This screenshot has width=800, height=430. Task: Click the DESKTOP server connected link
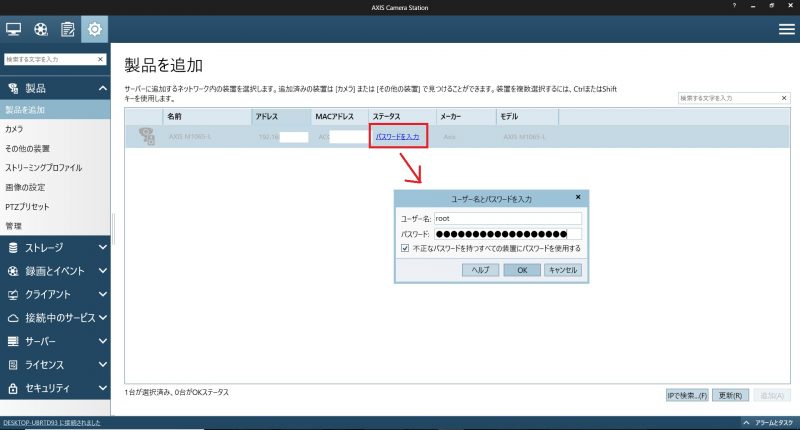[52, 423]
